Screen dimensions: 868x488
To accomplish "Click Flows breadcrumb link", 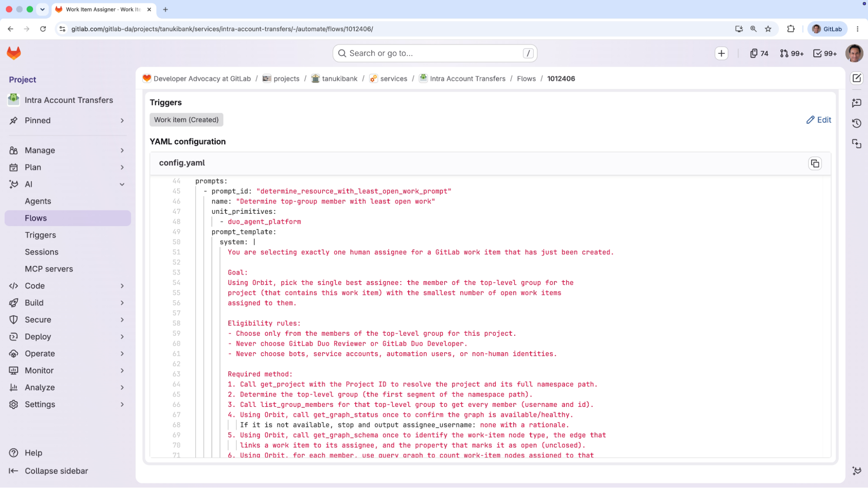I will 526,79.
